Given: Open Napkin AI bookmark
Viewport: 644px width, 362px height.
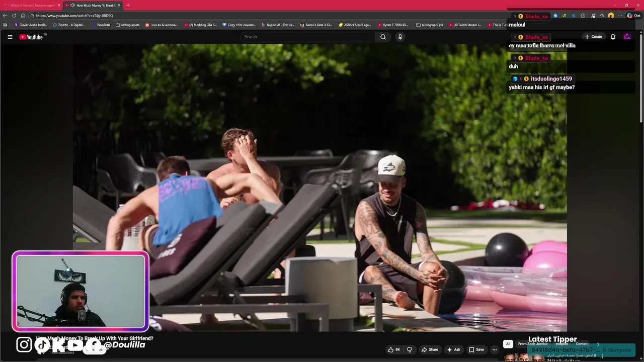Looking at the screenshot, I should pyautogui.click(x=278, y=25).
